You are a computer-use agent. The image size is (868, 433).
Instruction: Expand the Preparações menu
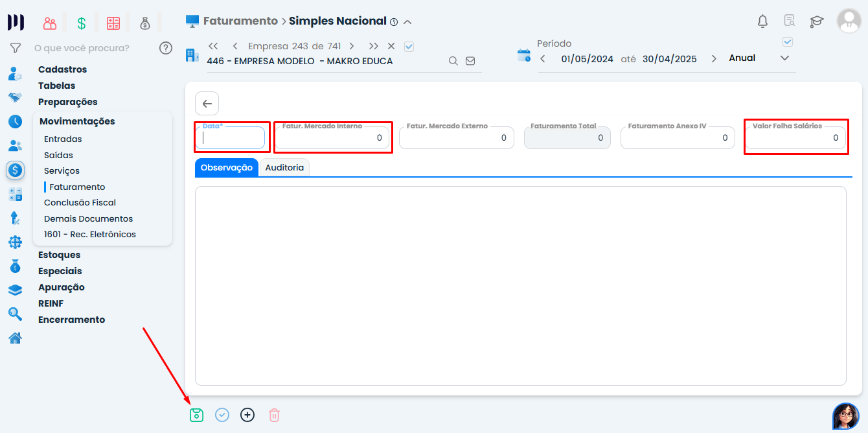tap(68, 102)
